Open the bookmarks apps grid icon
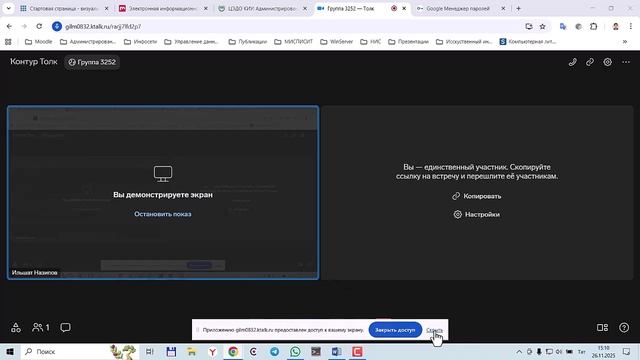 [8, 42]
